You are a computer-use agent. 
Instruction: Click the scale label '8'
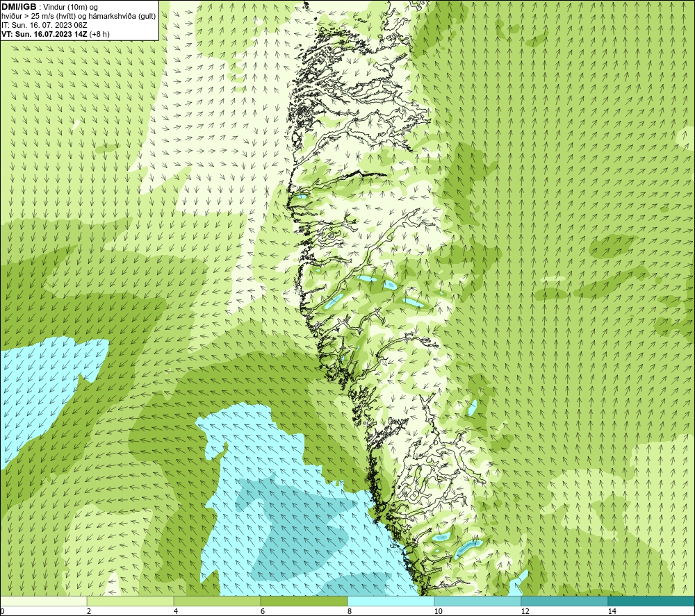click(350, 612)
